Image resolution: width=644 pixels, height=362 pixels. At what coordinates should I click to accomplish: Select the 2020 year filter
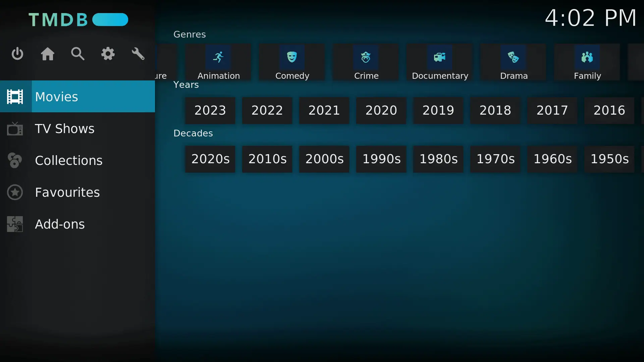coord(381,110)
